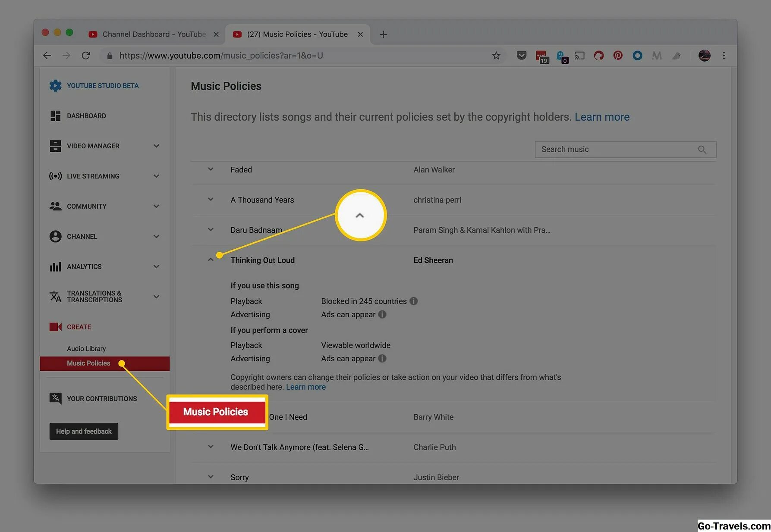Open Your Contributions section
Image resolution: width=771 pixels, height=532 pixels.
click(x=102, y=399)
